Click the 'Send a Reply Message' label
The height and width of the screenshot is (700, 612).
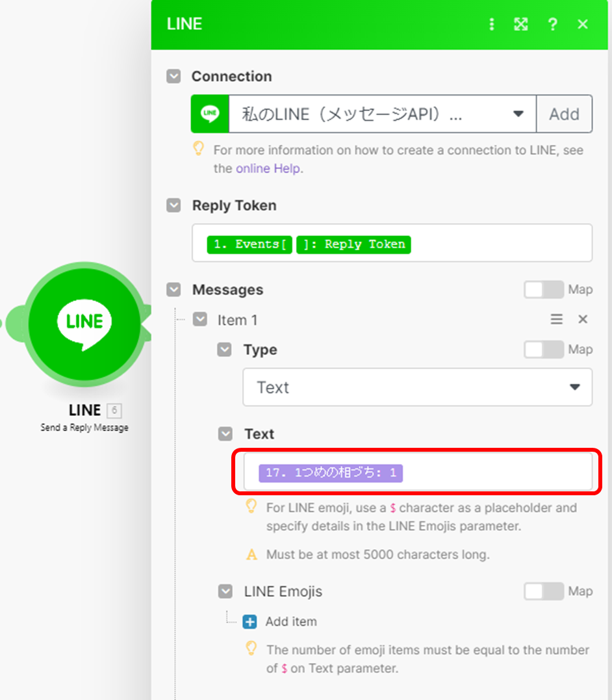click(x=84, y=427)
